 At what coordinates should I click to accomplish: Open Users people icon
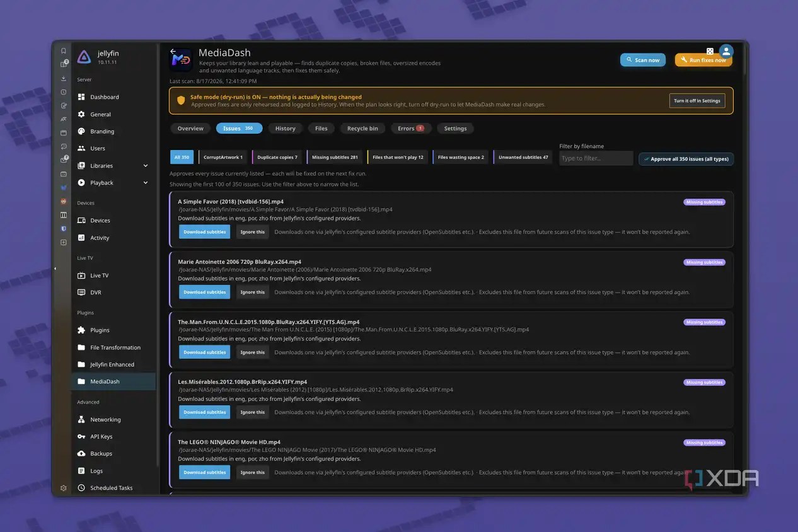tap(81, 148)
